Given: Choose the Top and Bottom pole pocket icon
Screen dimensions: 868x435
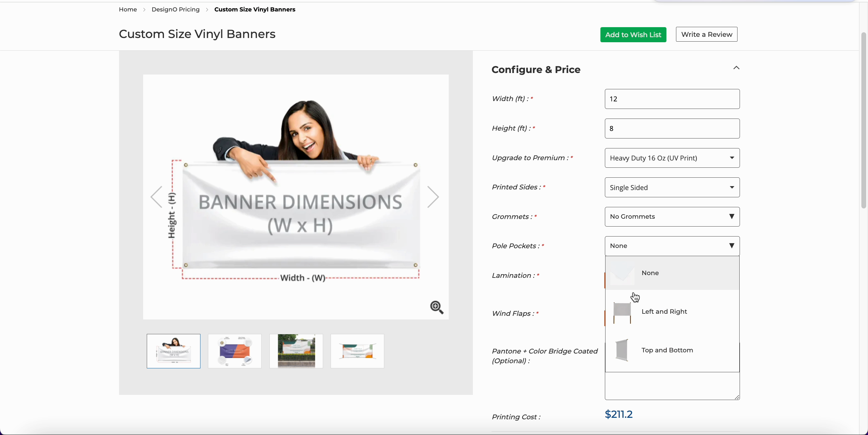Looking at the screenshot, I should (622, 350).
